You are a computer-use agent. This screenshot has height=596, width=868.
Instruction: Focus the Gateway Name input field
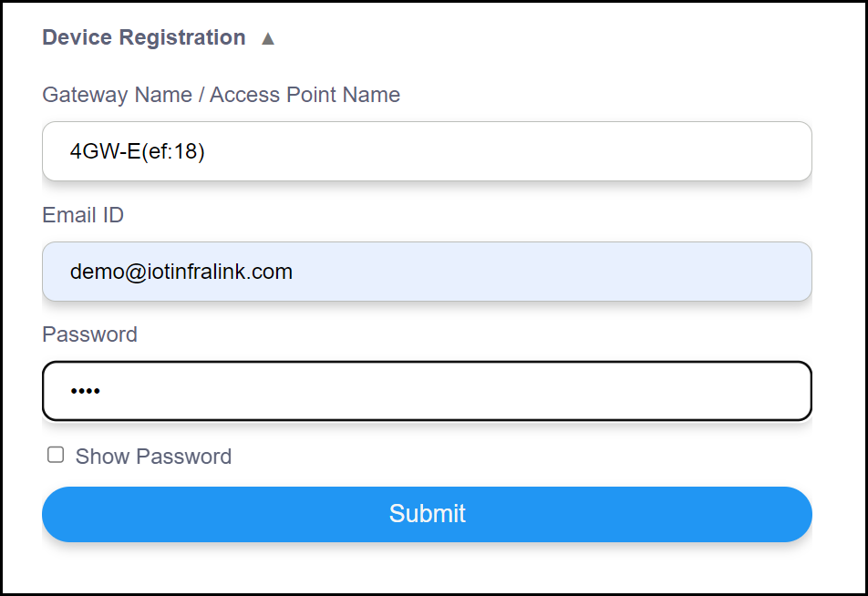[x=427, y=151]
